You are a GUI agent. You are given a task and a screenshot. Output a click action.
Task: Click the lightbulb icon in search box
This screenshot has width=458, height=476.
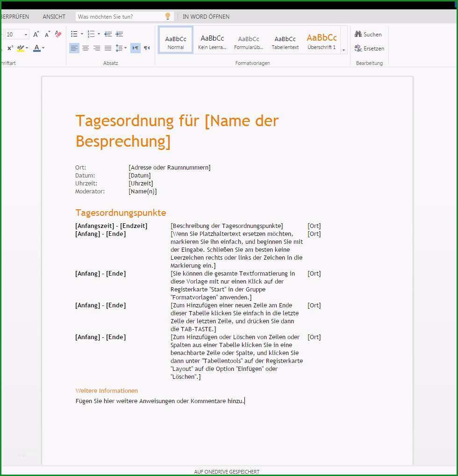pyautogui.click(x=167, y=16)
